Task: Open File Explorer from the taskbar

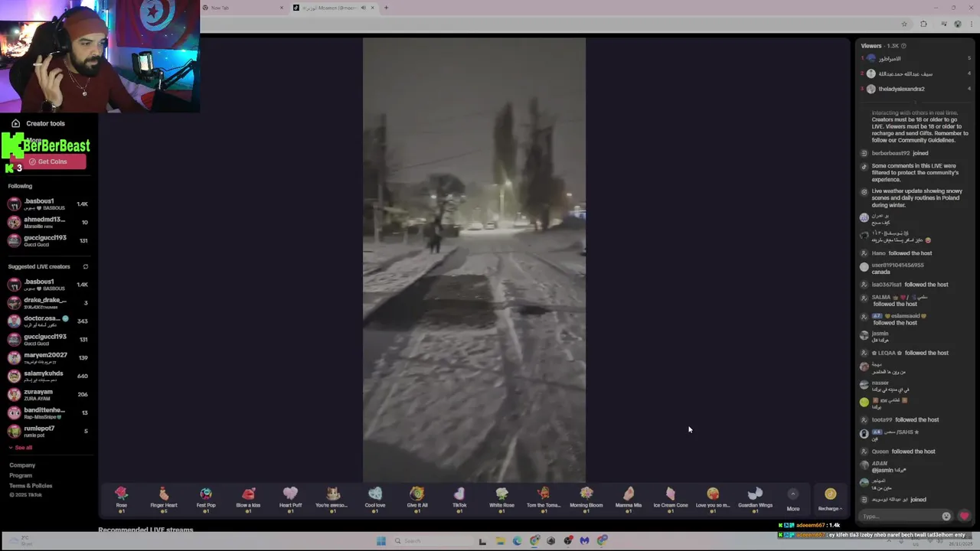Action: pyautogui.click(x=500, y=541)
